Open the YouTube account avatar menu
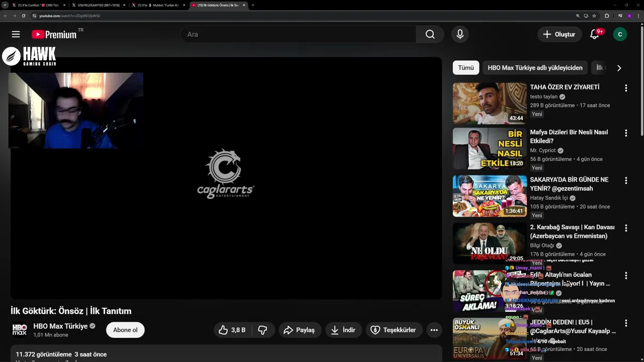The image size is (644, 362). (x=620, y=34)
